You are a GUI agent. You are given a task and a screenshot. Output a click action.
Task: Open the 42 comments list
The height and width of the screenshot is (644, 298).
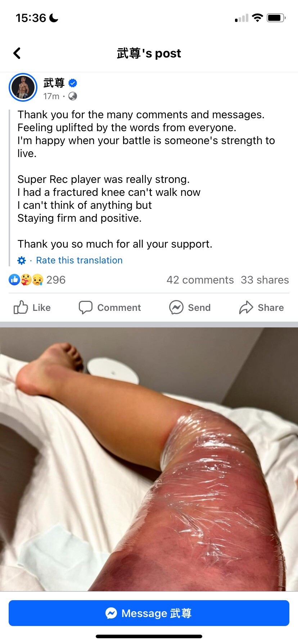tap(200, 280)
